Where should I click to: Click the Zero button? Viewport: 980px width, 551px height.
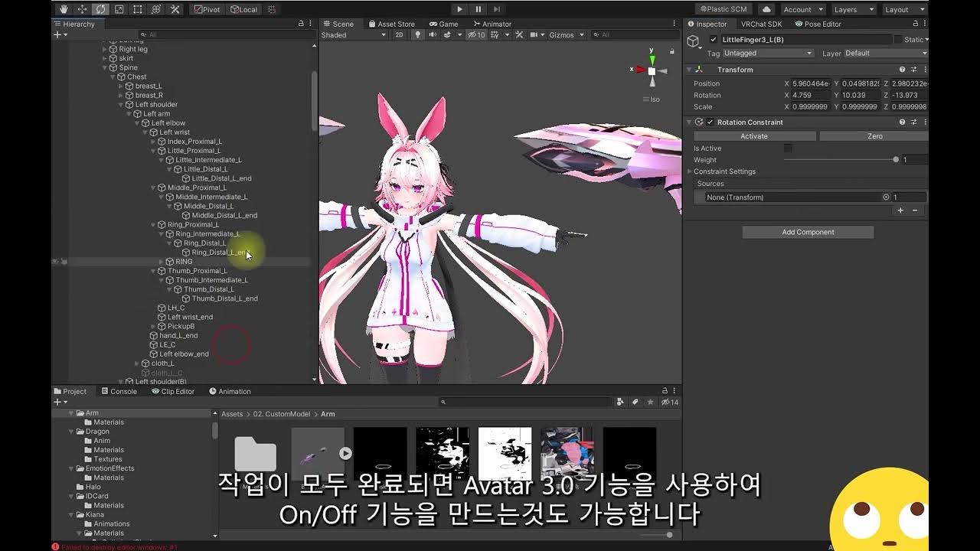click(x=875, y=135)
